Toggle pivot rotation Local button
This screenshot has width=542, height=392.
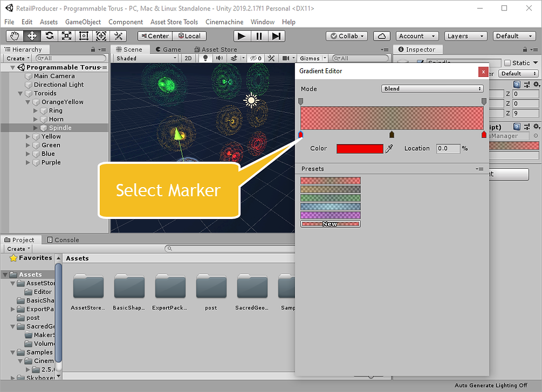coord(189,36)
